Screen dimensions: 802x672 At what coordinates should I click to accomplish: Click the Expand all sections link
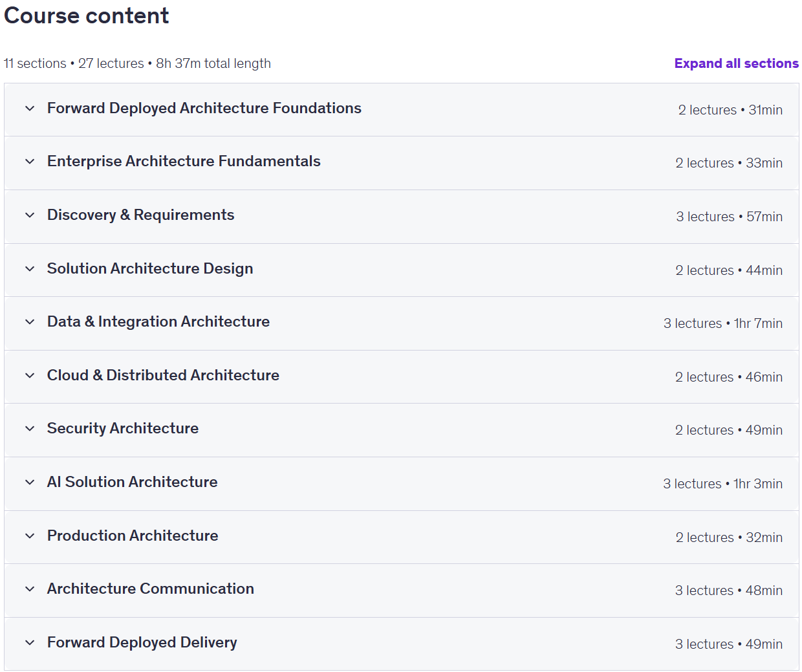(736, 63)
